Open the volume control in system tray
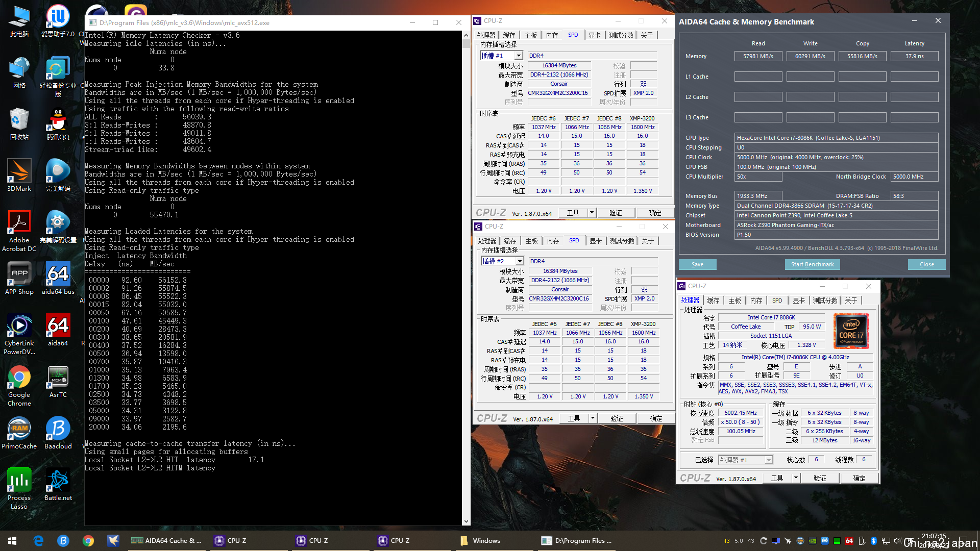This screenshot has width=980, height=551. (x=897, y=541)
